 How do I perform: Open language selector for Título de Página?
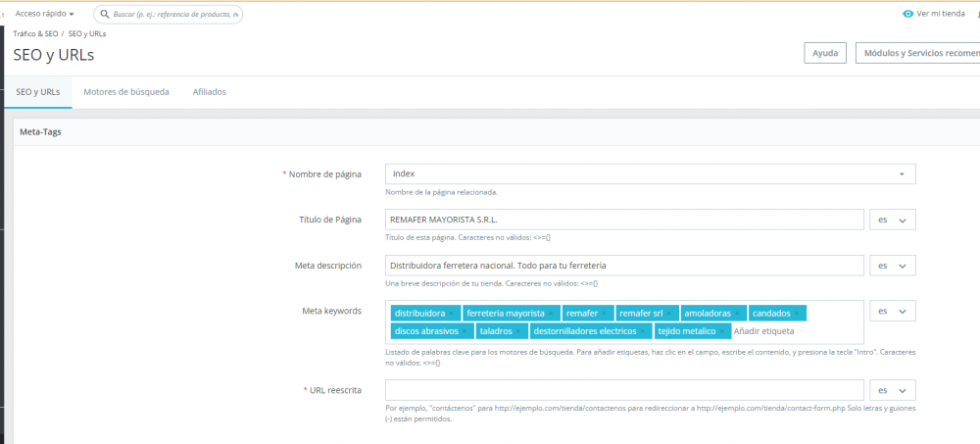(x=893, y=221)
